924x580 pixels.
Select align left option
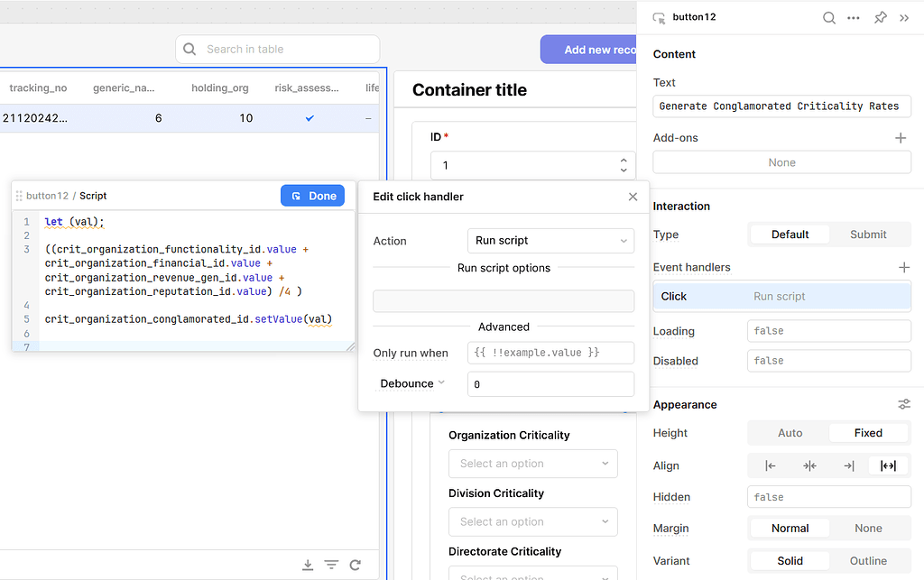pos(771,465)
